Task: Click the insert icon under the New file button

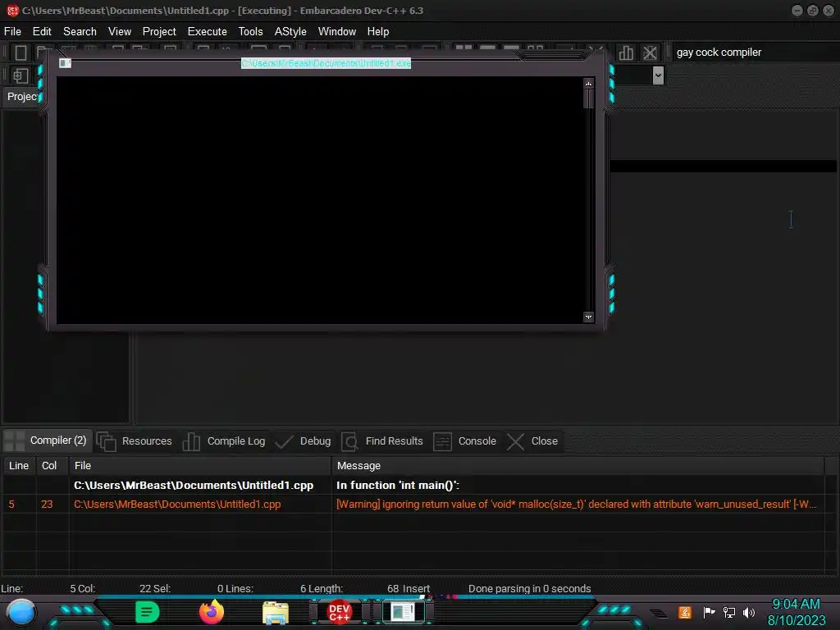Action: pyautogui.click(x=21, y=75)
